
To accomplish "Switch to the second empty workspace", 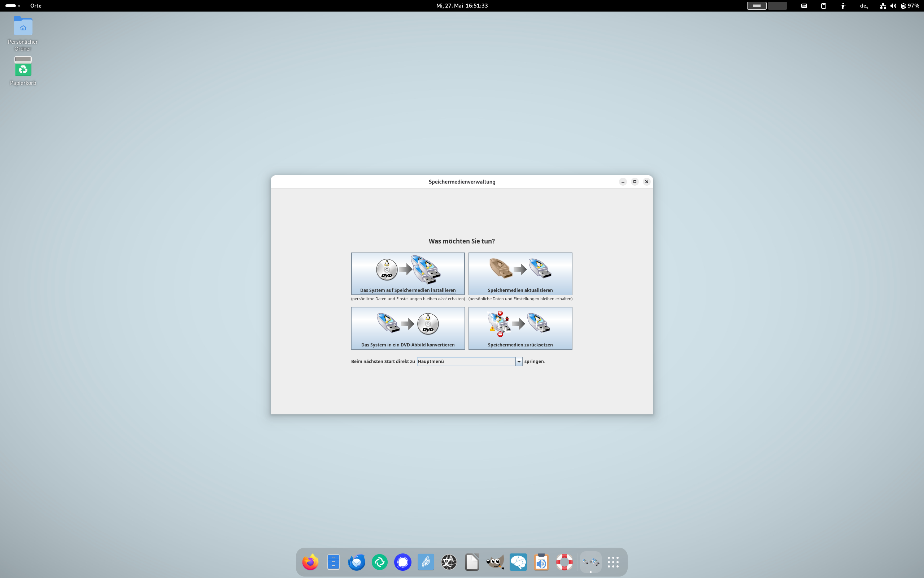I will (x=777, y=6).
